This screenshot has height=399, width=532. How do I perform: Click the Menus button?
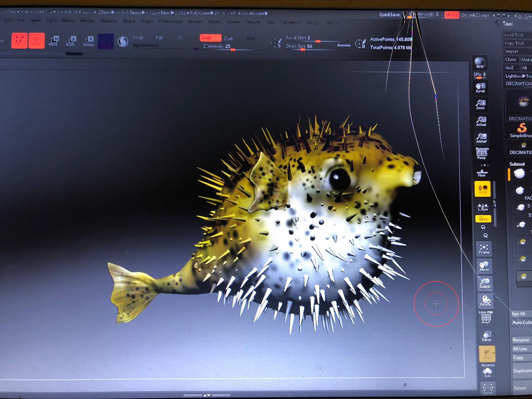452,15
